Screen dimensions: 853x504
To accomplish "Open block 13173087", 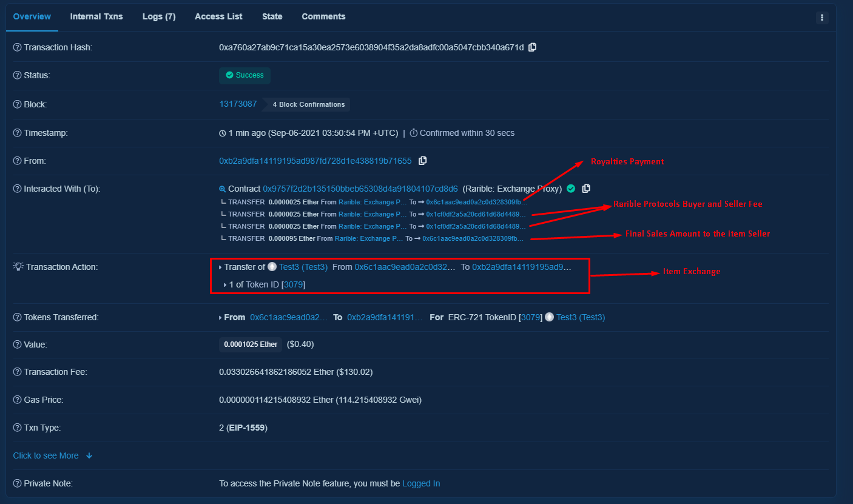I will point(238,104).
